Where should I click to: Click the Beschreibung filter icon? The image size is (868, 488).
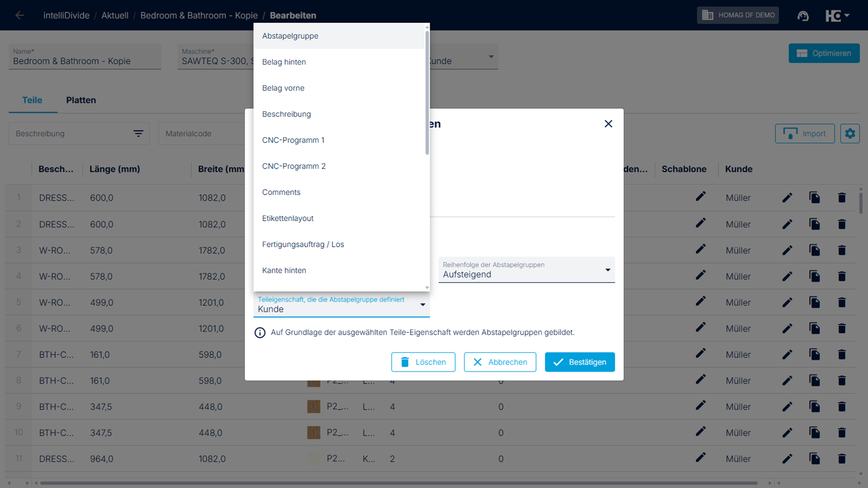(138, 133)
